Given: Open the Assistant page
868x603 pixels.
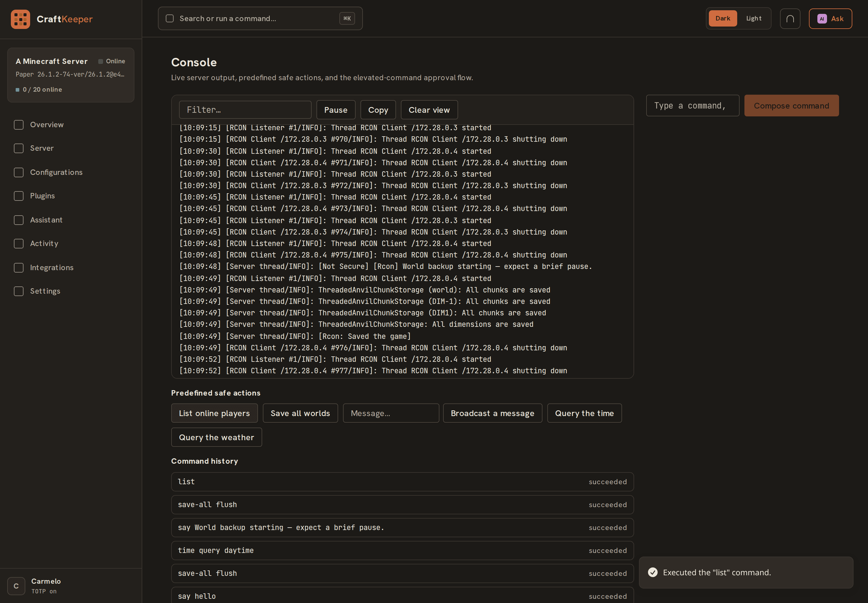Looking at the screenshot, I should 71,220.
